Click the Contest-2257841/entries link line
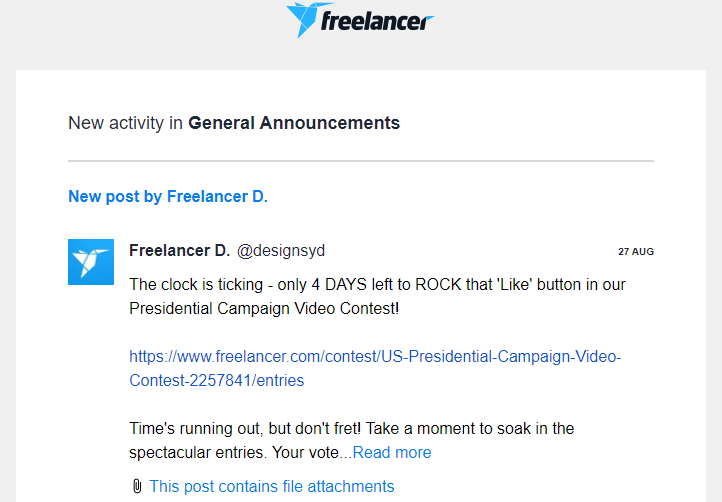The width and height of the screenshot is (722, 502). pyautogui.click(x=216, y=381)
